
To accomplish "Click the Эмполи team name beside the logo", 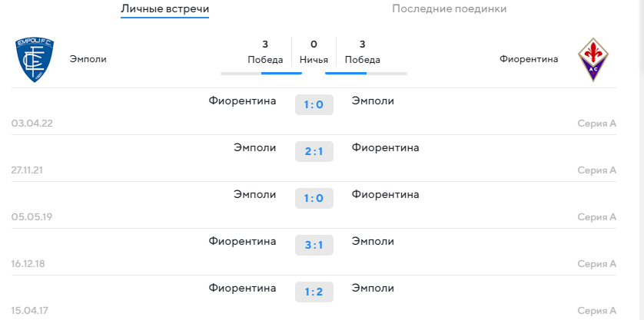I will [x=88, y=60].
